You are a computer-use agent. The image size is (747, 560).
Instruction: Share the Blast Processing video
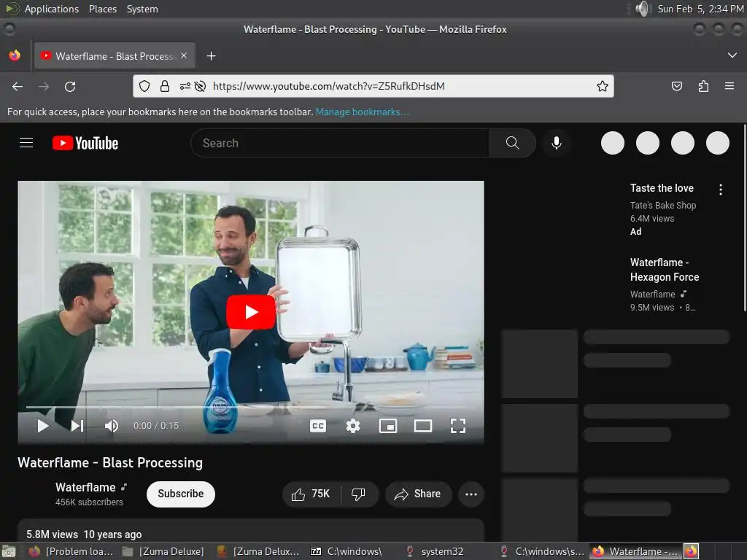418,494
